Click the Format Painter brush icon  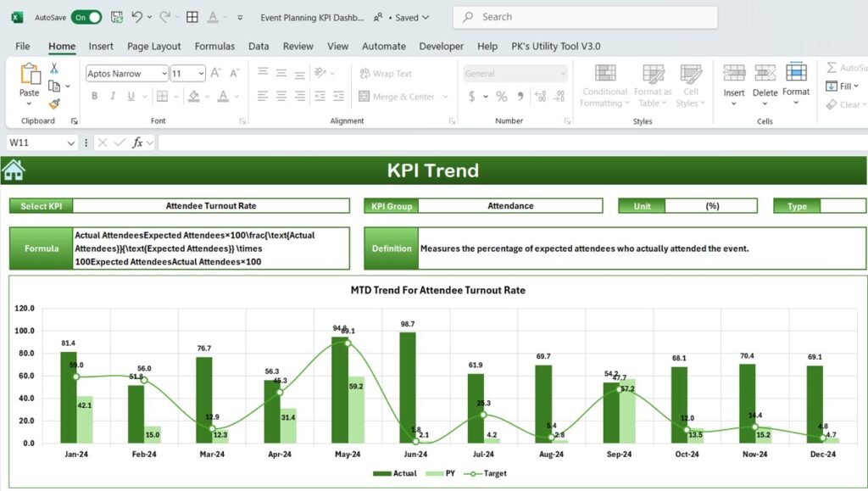(54, 103)
